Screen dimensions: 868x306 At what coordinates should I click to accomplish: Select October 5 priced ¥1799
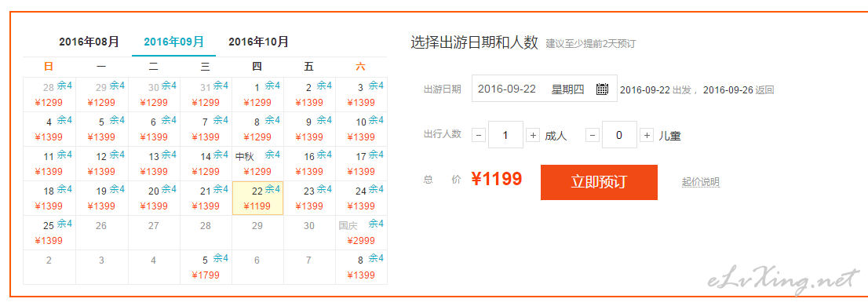click(206, 267)
